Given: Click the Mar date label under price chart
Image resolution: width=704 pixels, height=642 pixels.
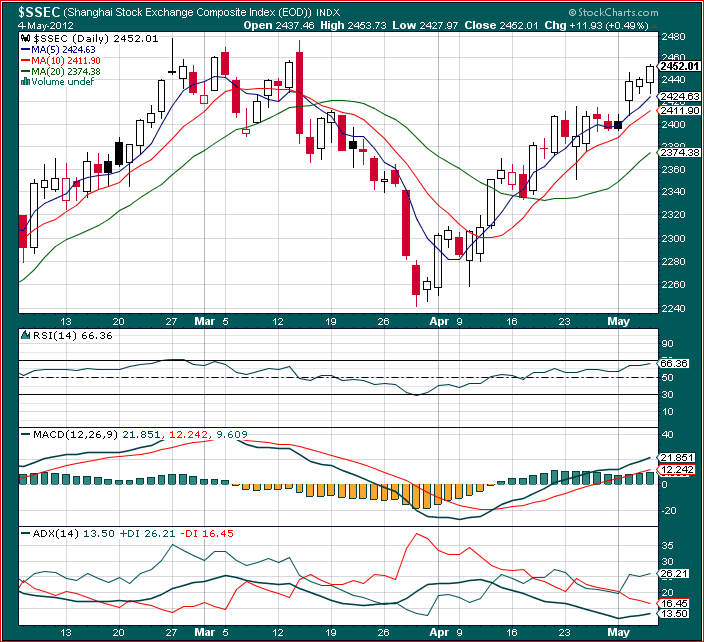Looking at the screenshot, I should tap(204, 321).
